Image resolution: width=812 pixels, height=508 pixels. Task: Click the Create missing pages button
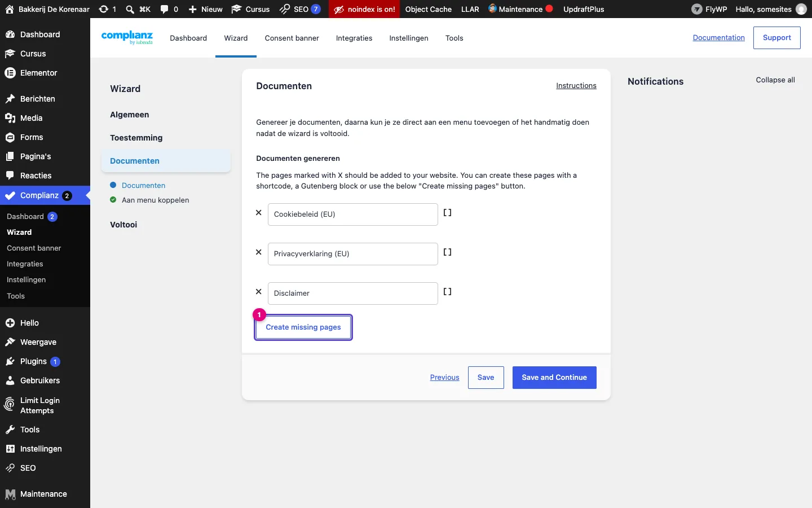(x=303, y=327)
